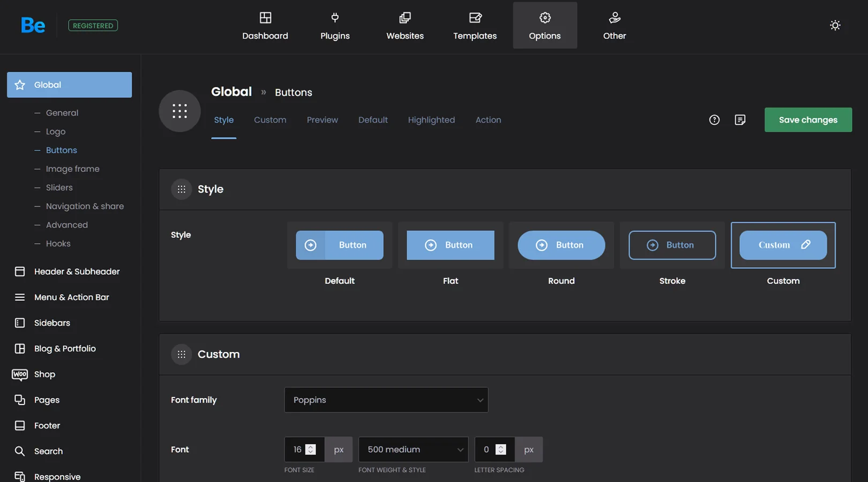Viewport: 868px width, 482px height.
Task: Toggle light mode sun icon
Action: pos(835,25)
